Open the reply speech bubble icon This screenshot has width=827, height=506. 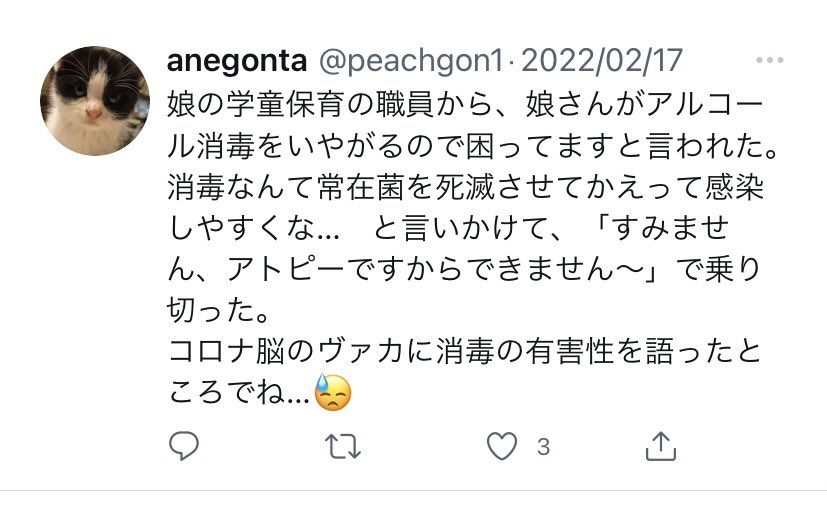(184, 446)
